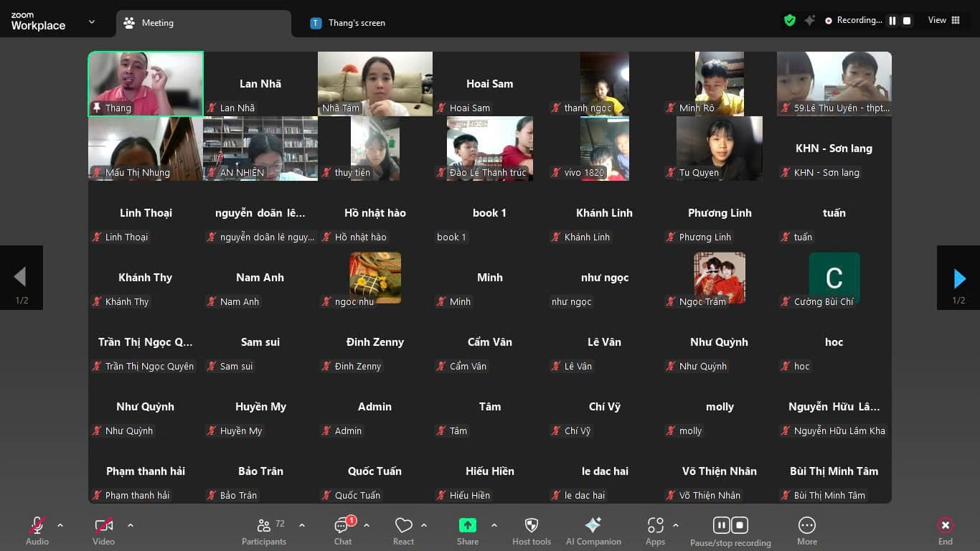Open the Zoom Workplace dropdown
Image resolution: width=980 pixels, height=551 pixels.
click(x=92, y=22)
